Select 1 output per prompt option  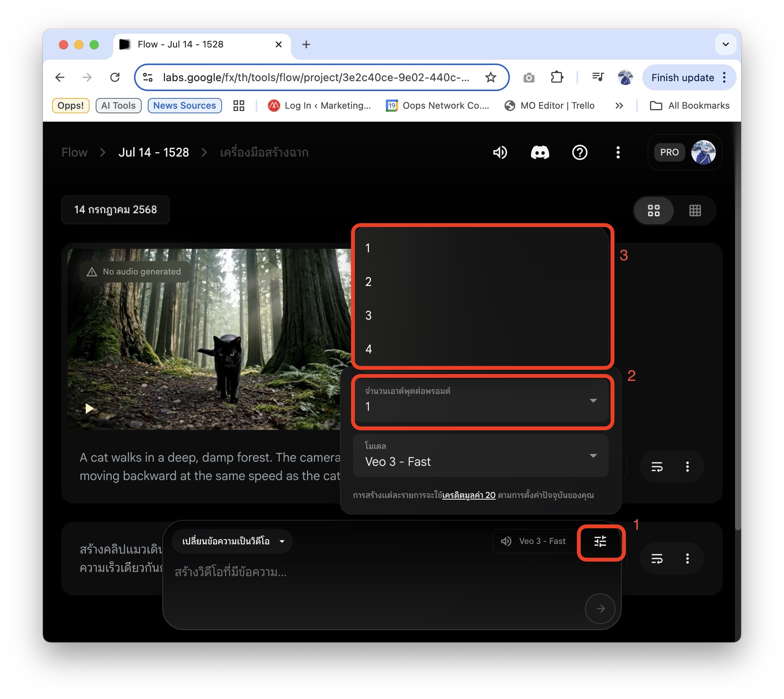pos(481,248)
